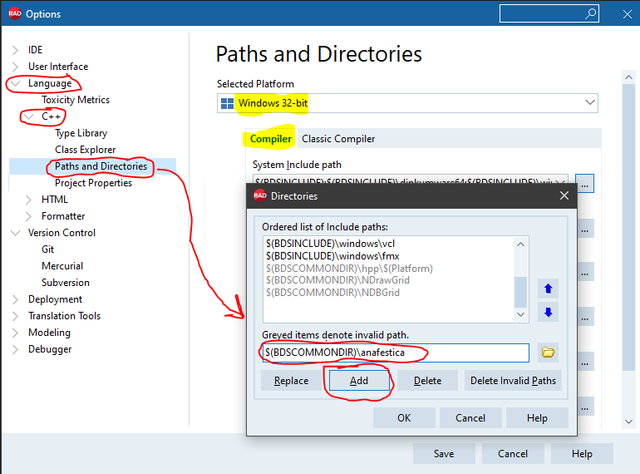Click Options page scroll-down arrow
640x474 pixels.
point(629,421)
